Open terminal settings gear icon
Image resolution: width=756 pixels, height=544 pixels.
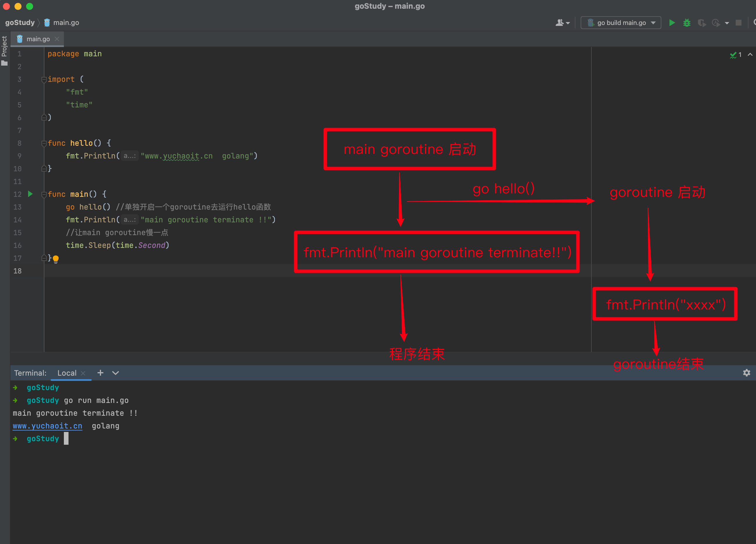pyautogui.click(x=746, y=373)
